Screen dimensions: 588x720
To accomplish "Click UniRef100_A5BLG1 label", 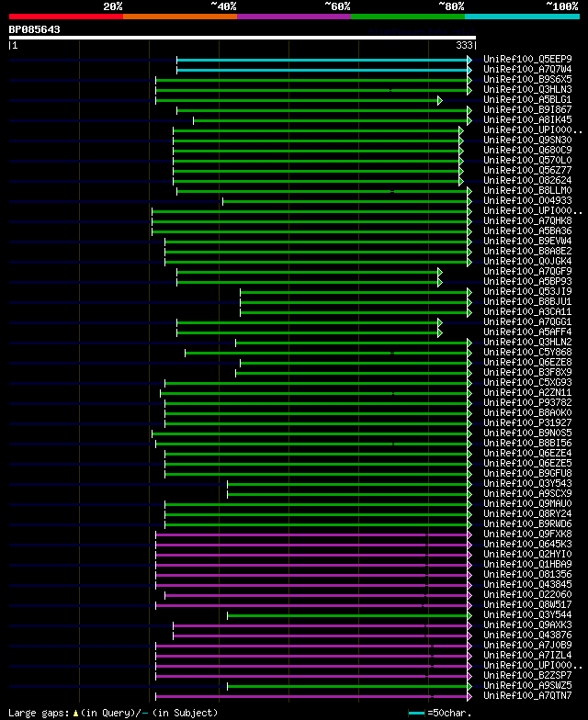I will coord(527,99).
